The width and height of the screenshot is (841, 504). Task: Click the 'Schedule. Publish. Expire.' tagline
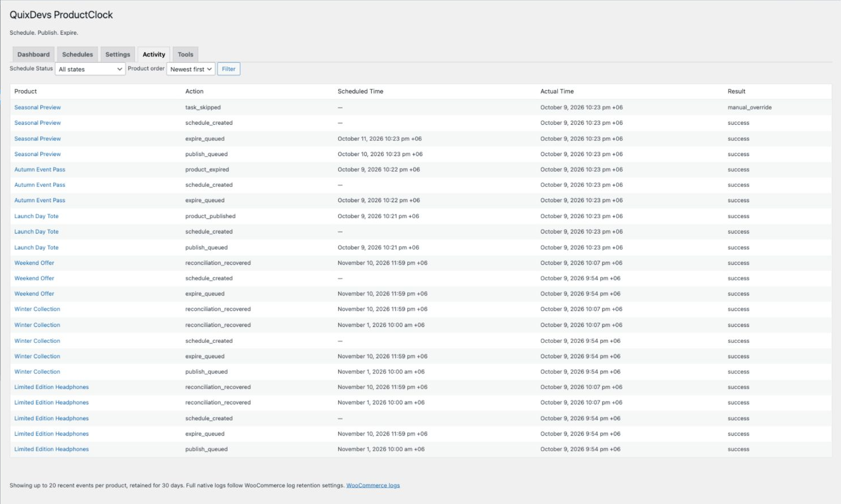[44, 32]
